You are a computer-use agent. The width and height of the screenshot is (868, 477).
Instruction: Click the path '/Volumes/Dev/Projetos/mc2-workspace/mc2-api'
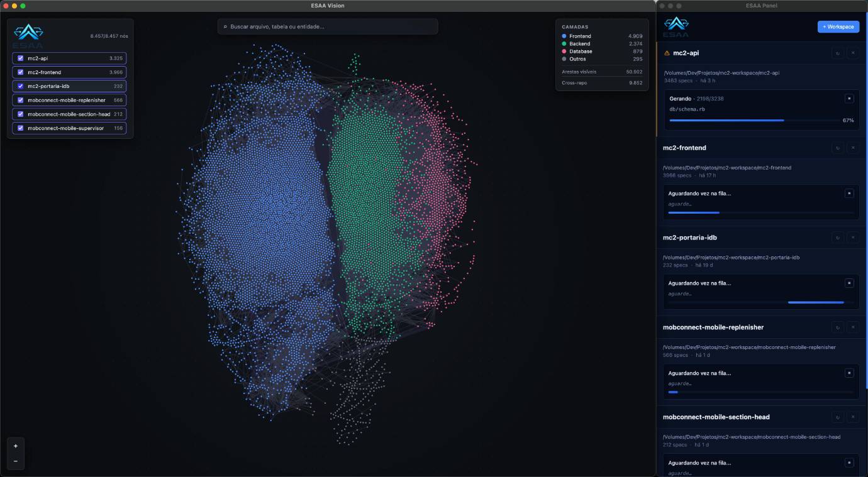(x=721, y=73)
